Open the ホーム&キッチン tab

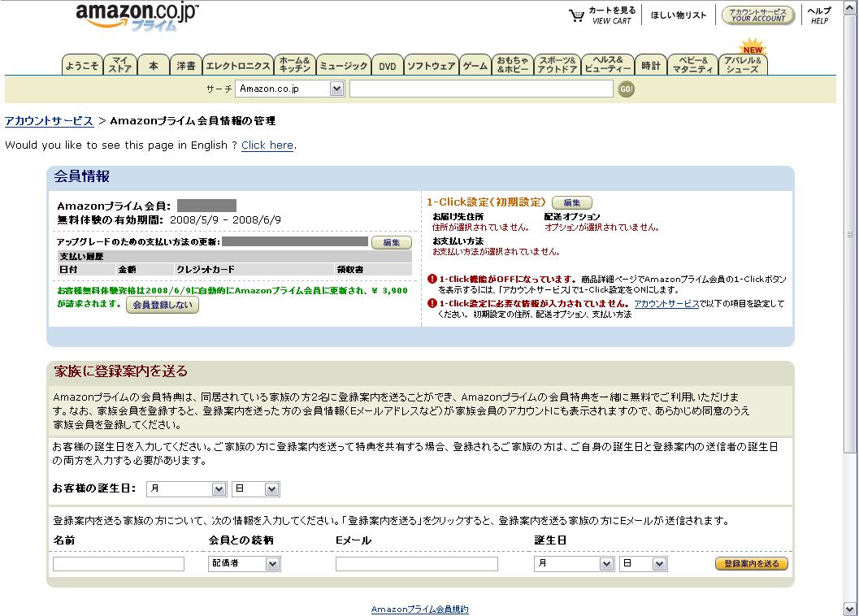[x=295, y=65]
